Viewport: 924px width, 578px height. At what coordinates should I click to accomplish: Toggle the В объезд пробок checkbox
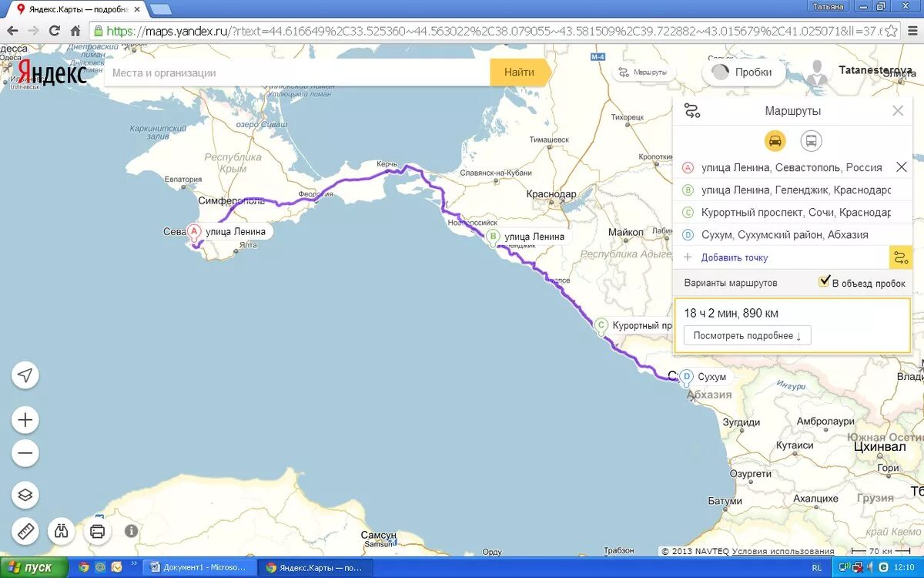click(x=825, y=281)
